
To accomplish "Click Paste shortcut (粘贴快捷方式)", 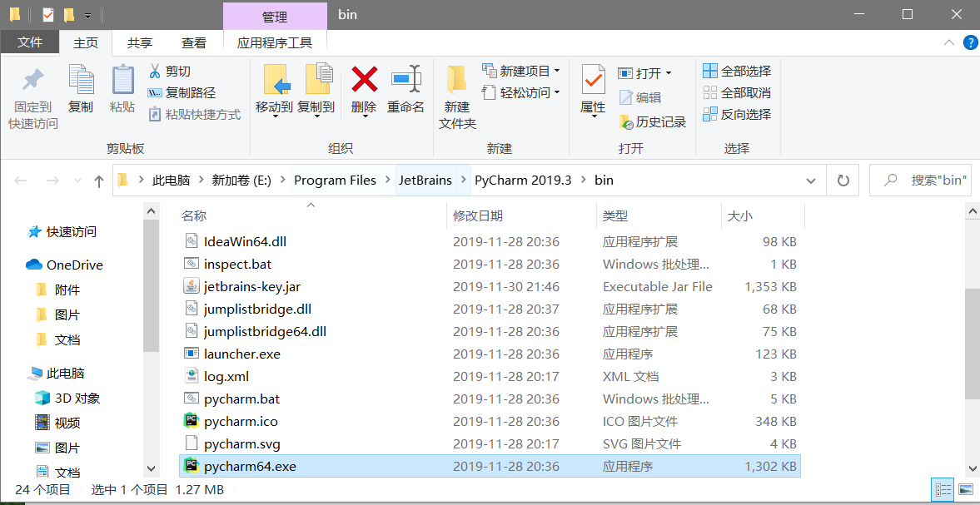I will (x=194, y=114).
